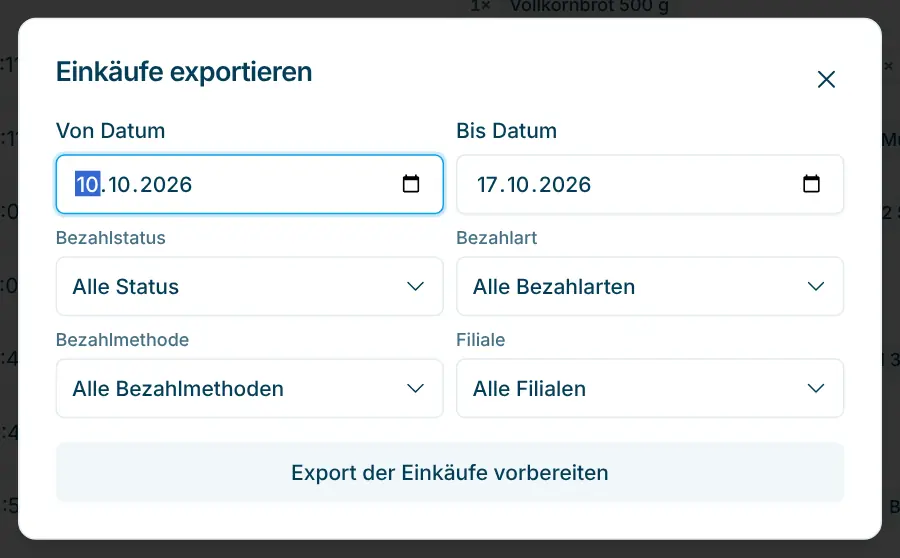Select the month part of Von Datum
The height and width of the screenshot is (558, 900).
click(x=119, y=185)
